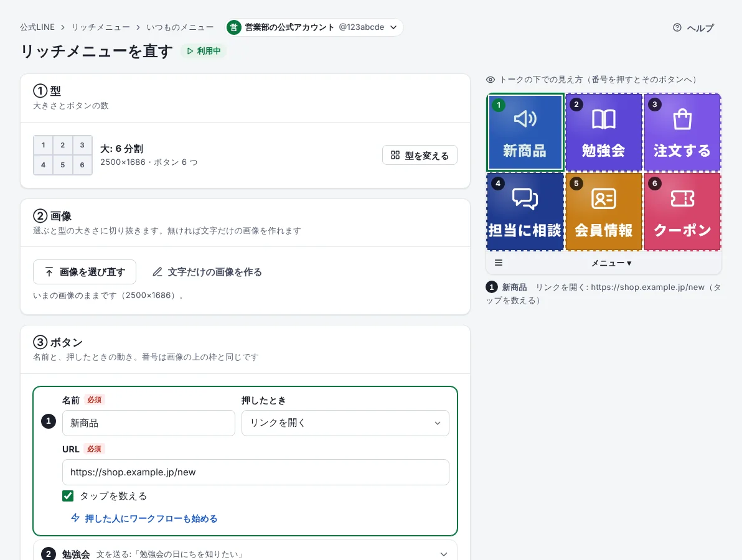
Task: Click the eye icon beside トークの下での見え方
Action: pos(491,80)
